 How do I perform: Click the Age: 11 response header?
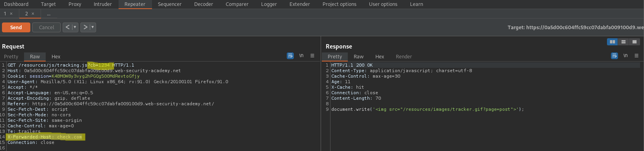[x=341, y=82]
